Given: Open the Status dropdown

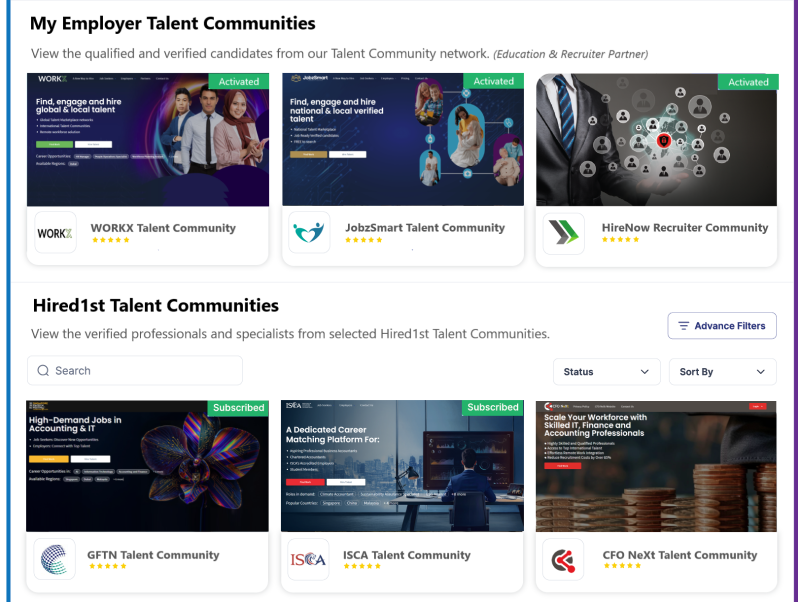Looking at the screenshot, I should (606, 372).
